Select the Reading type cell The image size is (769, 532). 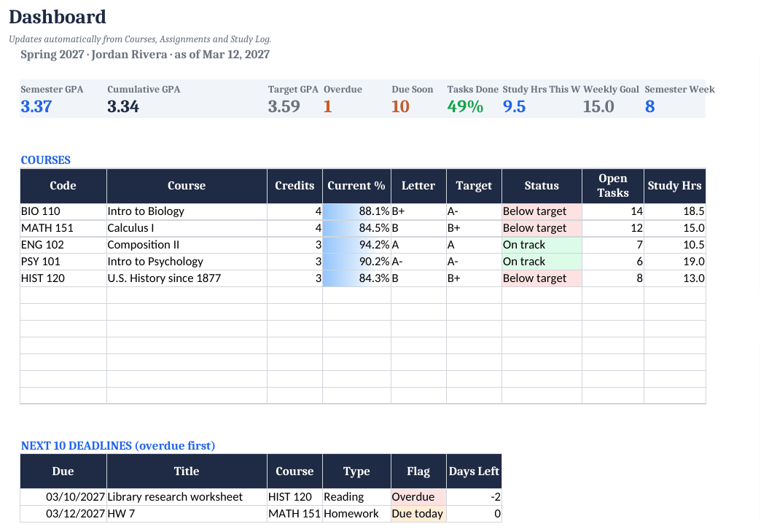tap(356, 497)
